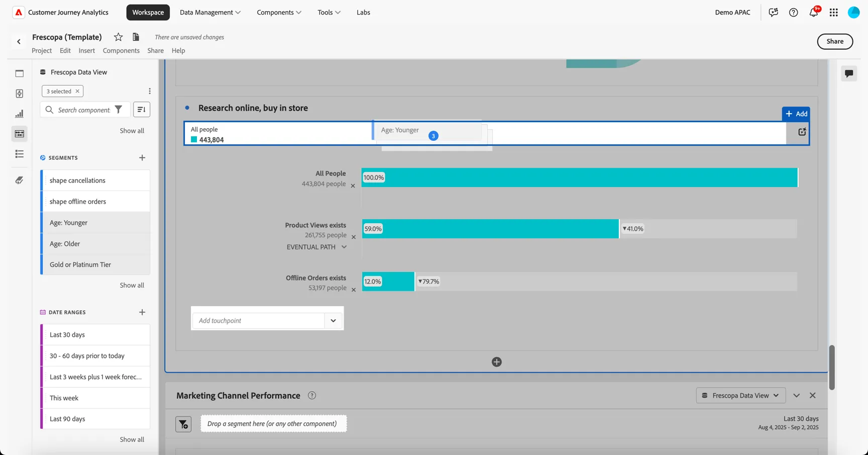The width and height of the screenshot is (868, 455).
Task: Open the quick insights lightning icon
Action: 20,94
